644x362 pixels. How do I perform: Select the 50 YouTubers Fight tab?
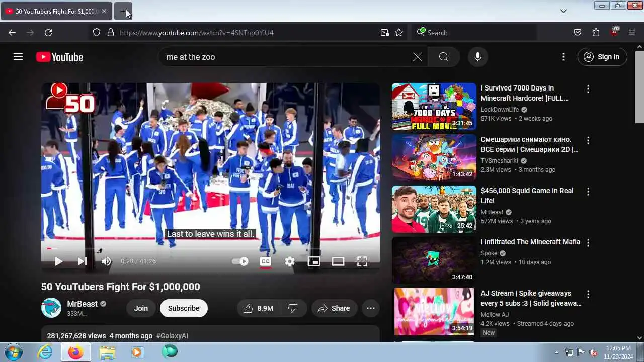56,11
